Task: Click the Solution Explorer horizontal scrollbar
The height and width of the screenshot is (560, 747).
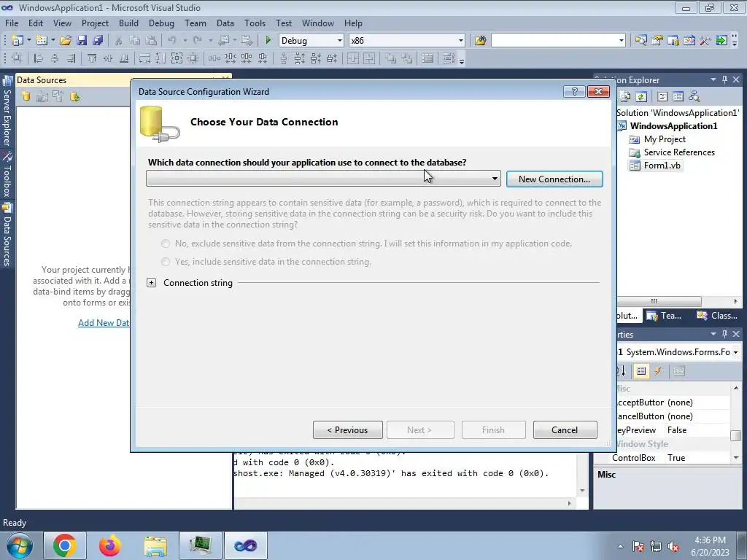Action: tap(659, 301)
